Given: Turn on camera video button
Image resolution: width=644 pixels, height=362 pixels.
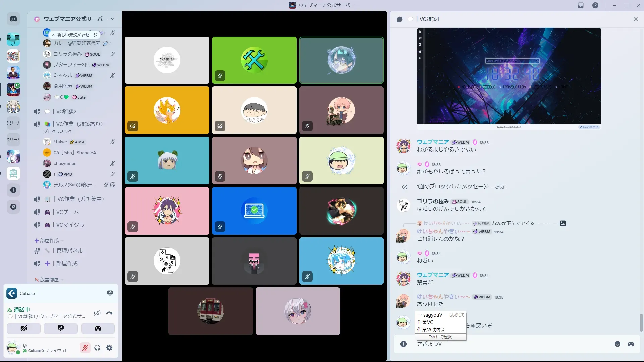Looking at the screenshot, I should pos(24,328).
